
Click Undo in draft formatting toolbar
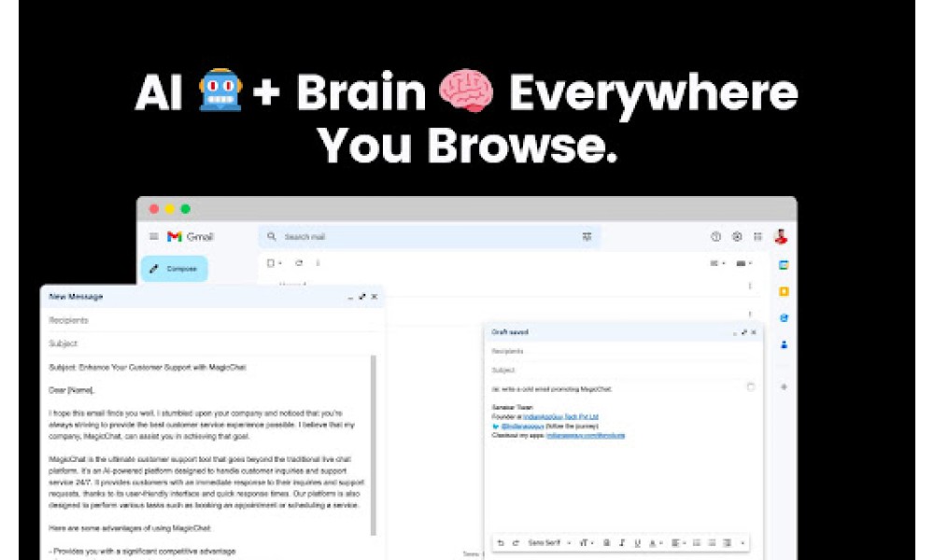pyautogui.click(x=501, y=543)
